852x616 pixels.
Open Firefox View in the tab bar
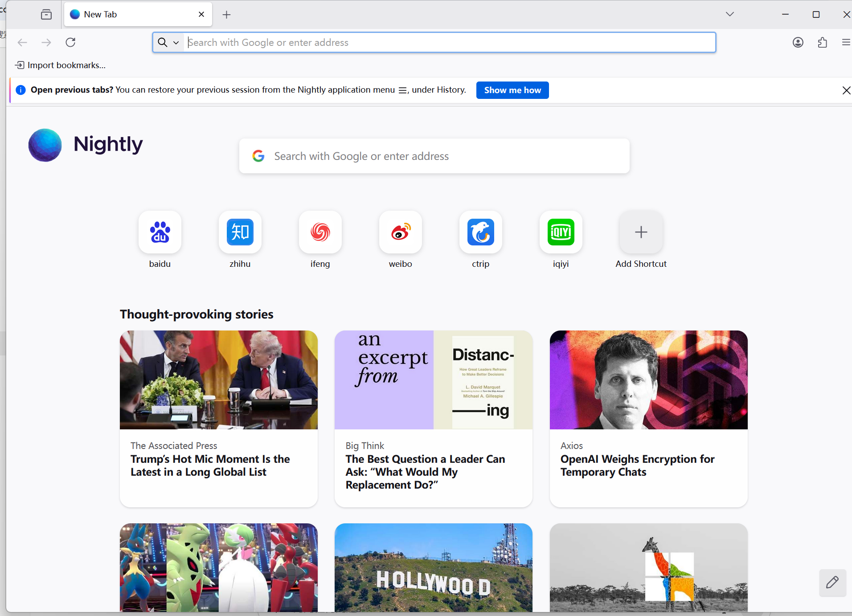(46, 14)
